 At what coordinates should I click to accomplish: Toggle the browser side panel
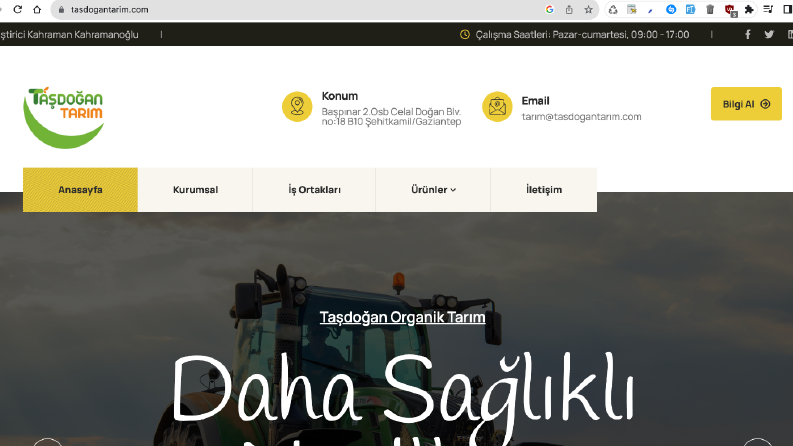click(x=787, y=9)
